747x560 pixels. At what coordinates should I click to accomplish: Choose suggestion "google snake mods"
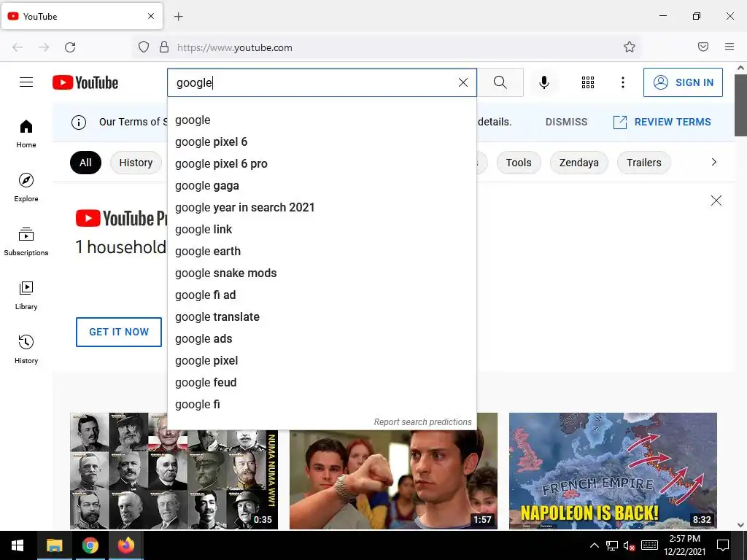pos(322,273)
